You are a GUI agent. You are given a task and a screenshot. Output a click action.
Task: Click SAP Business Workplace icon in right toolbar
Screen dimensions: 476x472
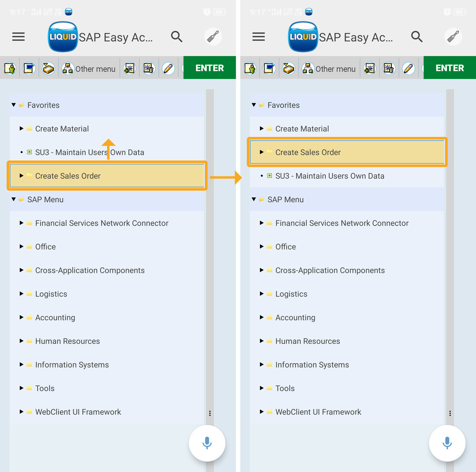tap(288, 69)
